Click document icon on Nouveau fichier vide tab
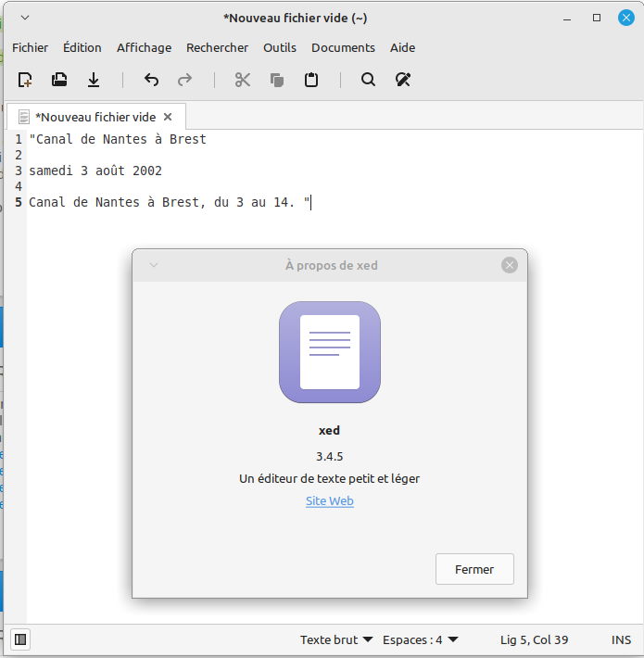 click(24, 117)
